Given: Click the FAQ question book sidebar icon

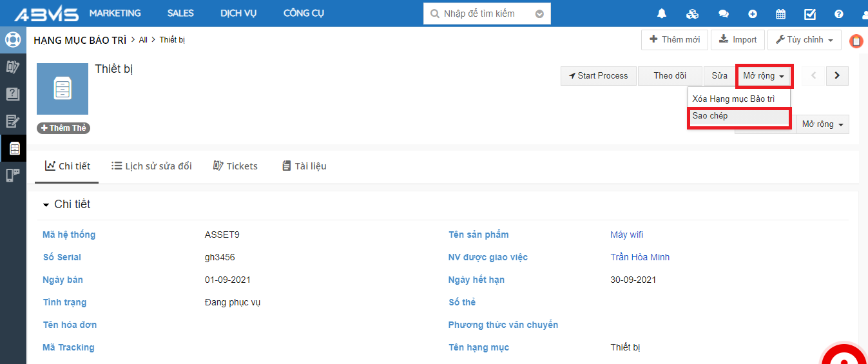Looking at the screenshot, I should pyautogui.click(x=13, y=94).
